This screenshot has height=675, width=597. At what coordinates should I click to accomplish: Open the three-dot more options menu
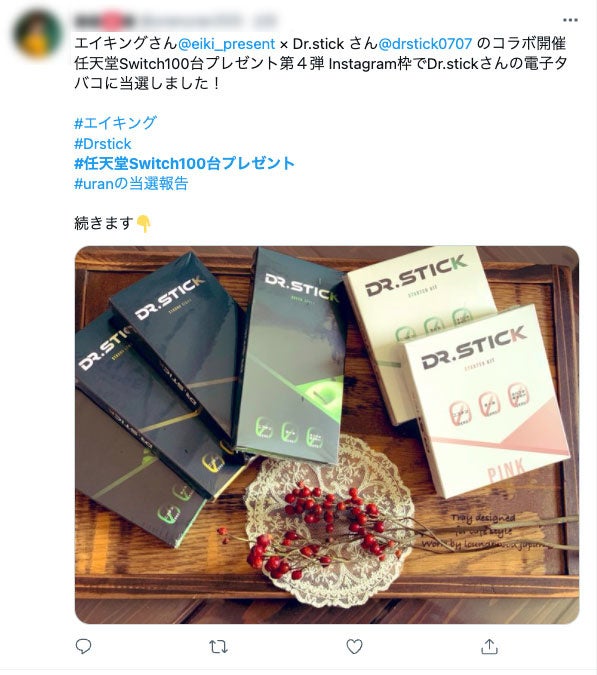(570, 20)
